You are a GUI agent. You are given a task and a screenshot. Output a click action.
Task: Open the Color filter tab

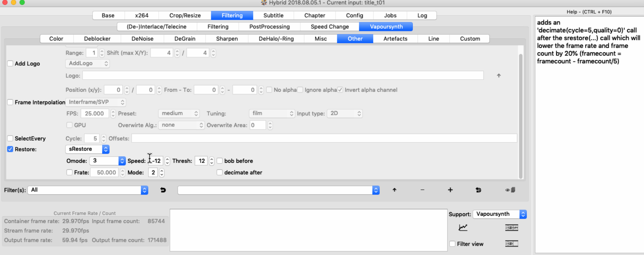coord(56,39)
